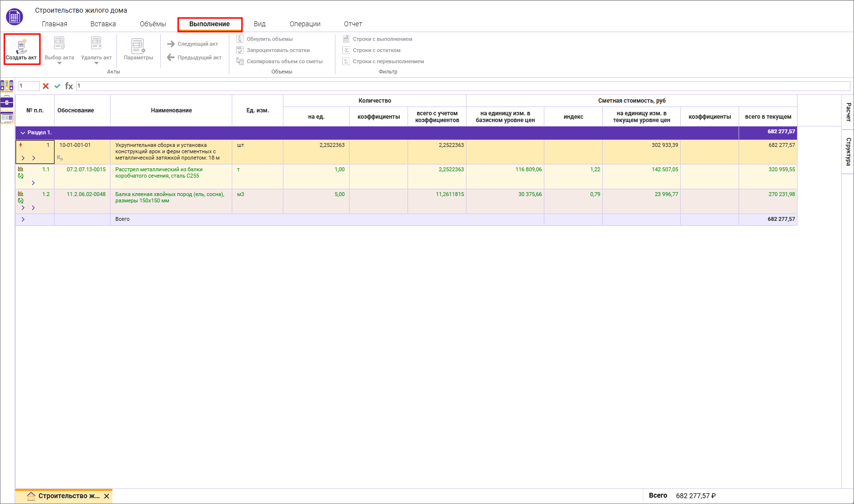Expand the Всего summary row

23,219
